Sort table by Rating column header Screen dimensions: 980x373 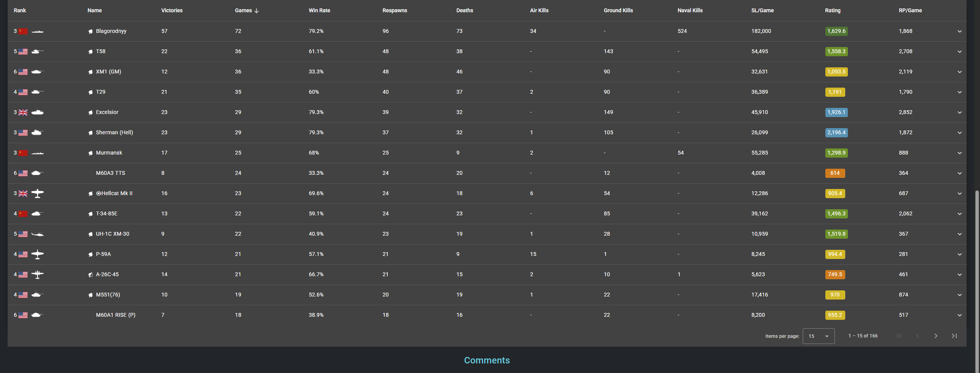(833, 11)
